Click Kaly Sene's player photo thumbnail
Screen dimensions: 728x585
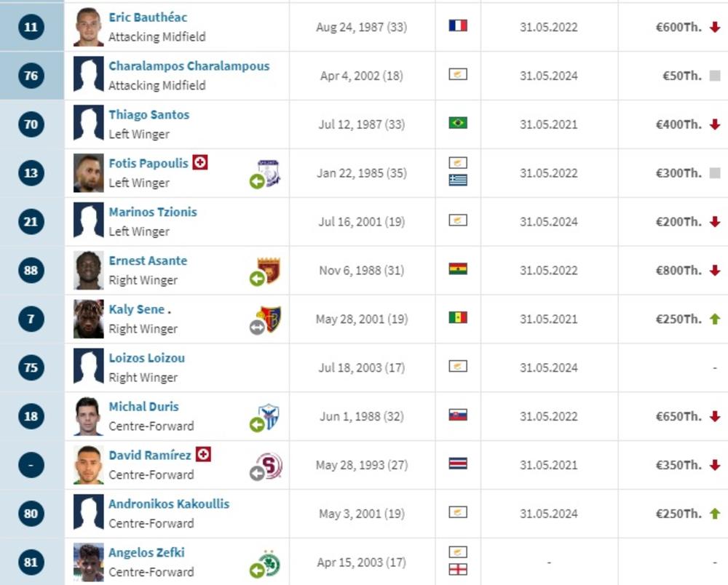tap(89, 319)
